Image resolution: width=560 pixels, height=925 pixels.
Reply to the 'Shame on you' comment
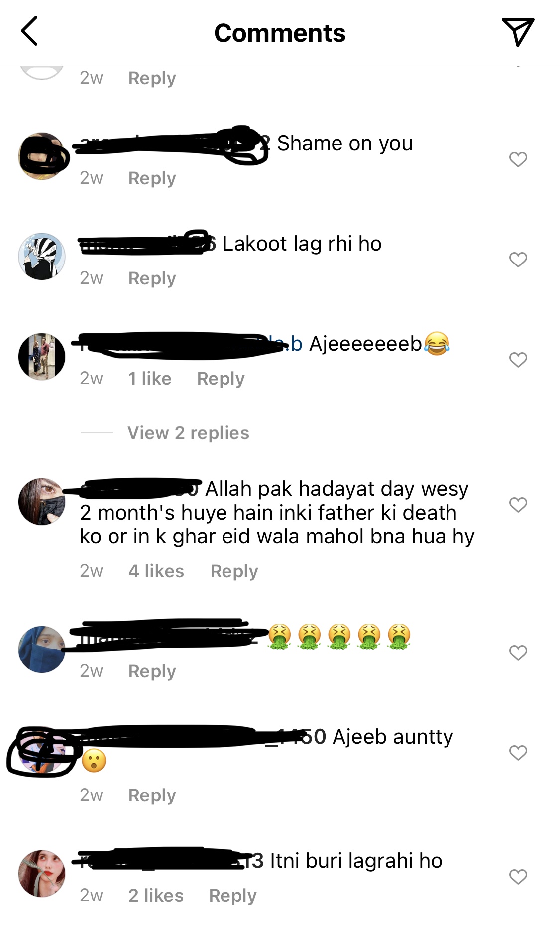pyautogui.click(x=152, y=178)
